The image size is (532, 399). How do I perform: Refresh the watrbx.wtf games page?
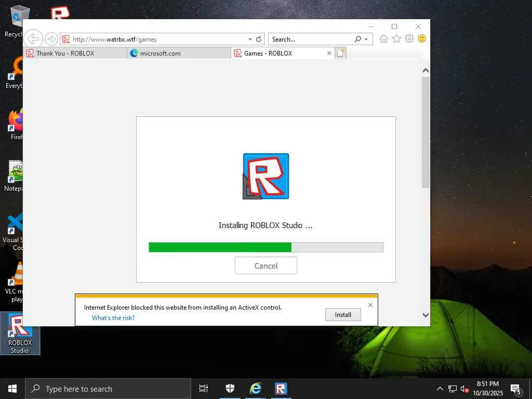point(259,39)
